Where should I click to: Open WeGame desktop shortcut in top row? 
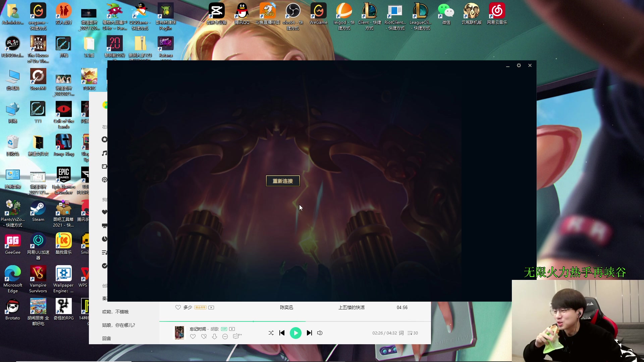coord(318,13)
